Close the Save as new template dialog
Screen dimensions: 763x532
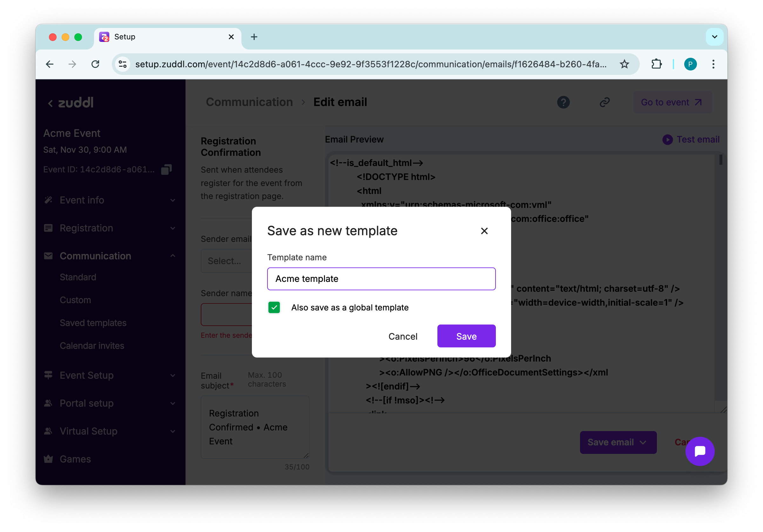[484, 231]
